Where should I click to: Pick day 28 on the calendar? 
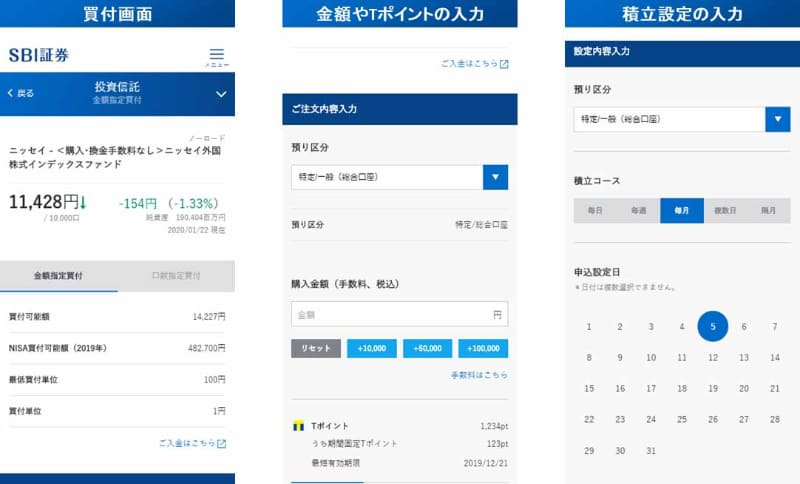pyautogui.click(x=775, y=419)
